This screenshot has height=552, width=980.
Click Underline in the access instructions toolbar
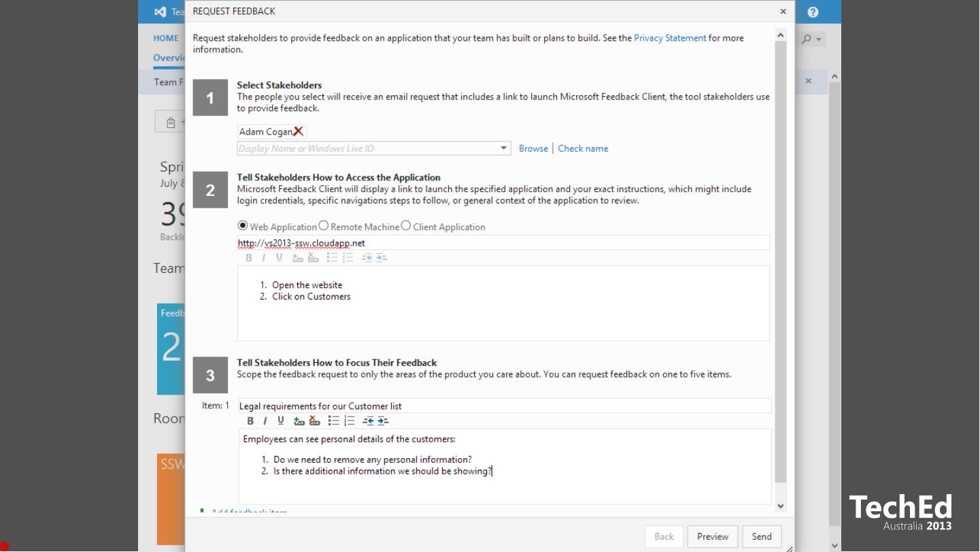pos(279,258)
